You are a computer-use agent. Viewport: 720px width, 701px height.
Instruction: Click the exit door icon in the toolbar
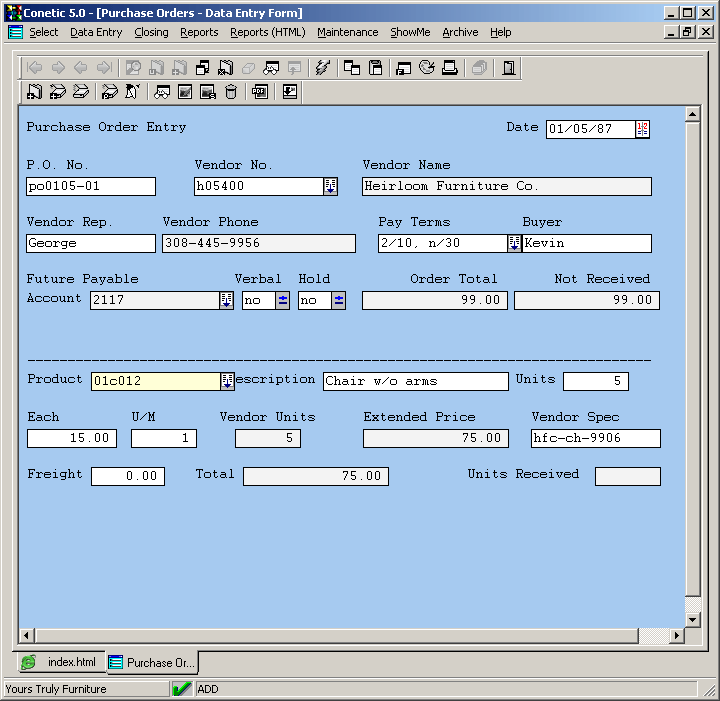tap(509, 68)
